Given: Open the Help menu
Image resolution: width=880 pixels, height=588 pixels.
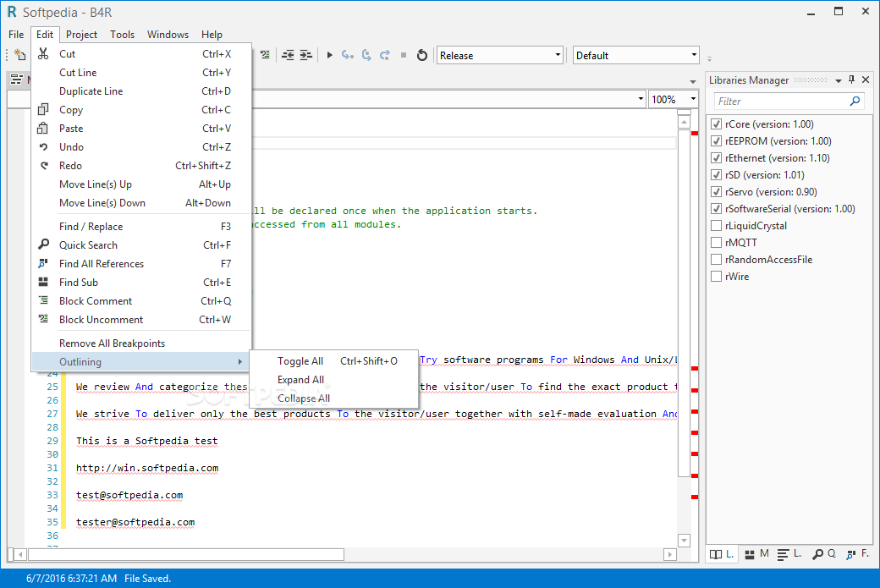Looking at the screenshot, I should point(212,34).
